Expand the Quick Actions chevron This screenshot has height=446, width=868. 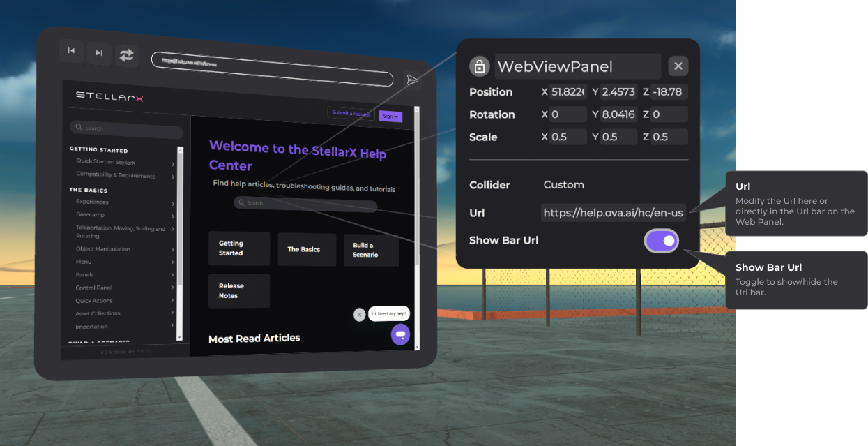point(172,302)
